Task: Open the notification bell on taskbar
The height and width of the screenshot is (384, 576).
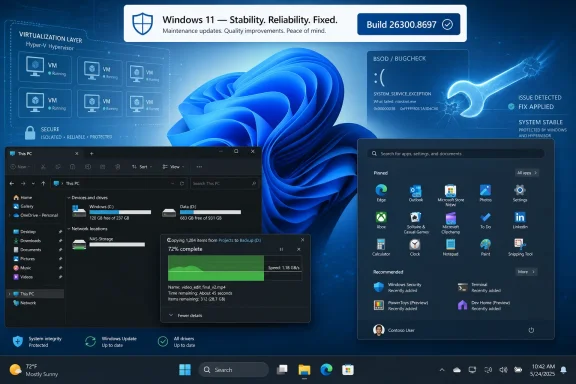Action: click(x=563, y=370)
